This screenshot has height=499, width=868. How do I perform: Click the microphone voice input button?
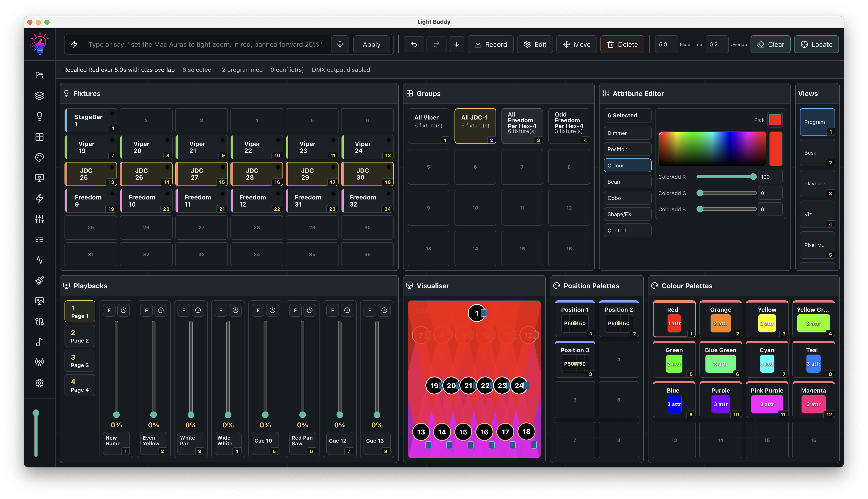340,44
